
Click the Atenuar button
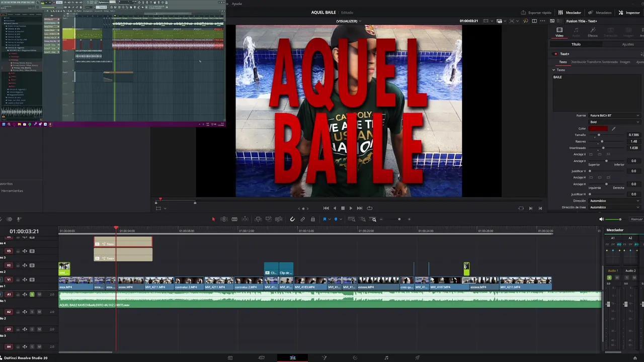coord(637,219)
